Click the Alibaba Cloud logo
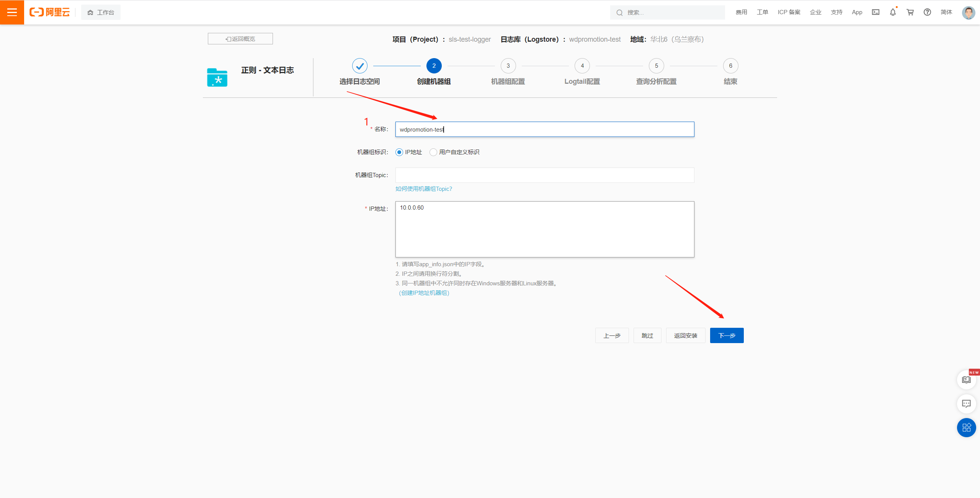This screenshot has height=498, width=980. [50, 12]
